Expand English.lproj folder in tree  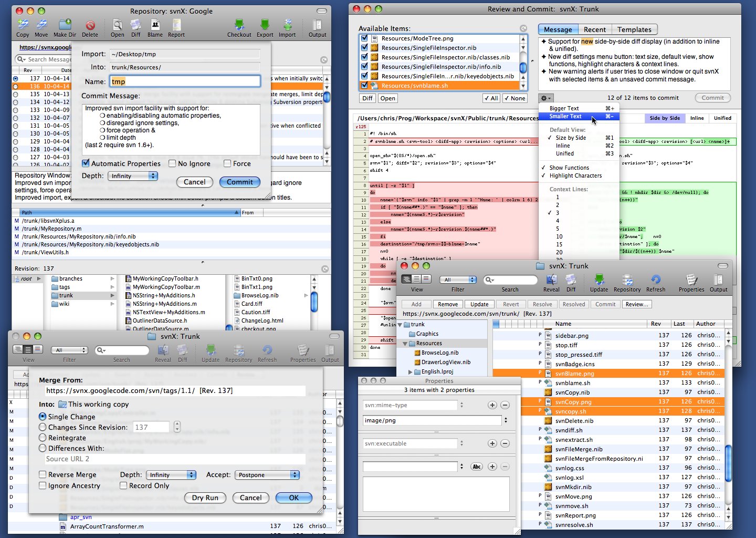point(411,372)
